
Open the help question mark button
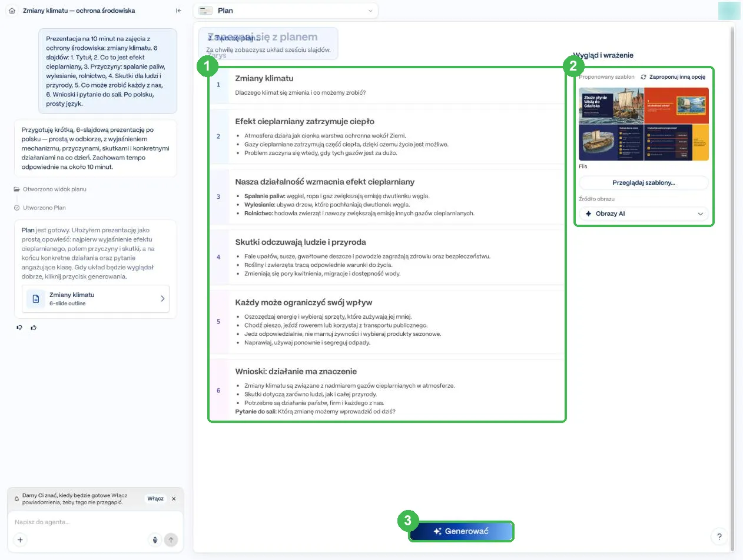719,536
